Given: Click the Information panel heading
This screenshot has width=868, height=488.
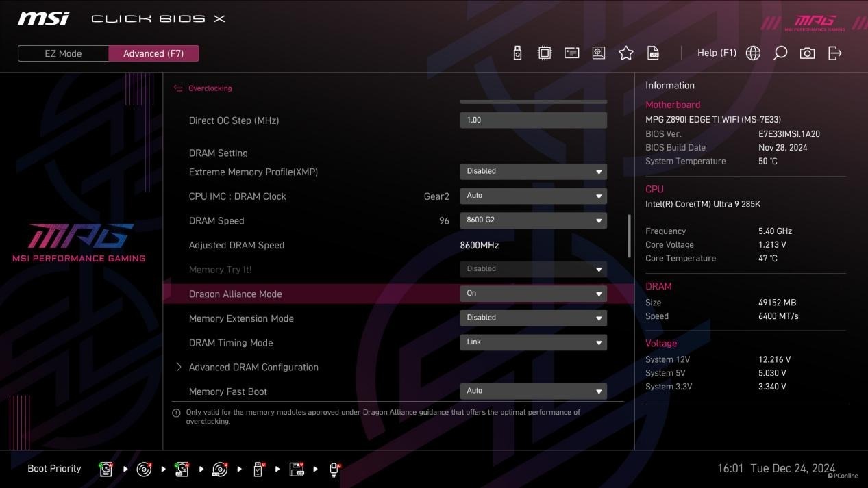Looking at the screenshot, I should (670, 86).
